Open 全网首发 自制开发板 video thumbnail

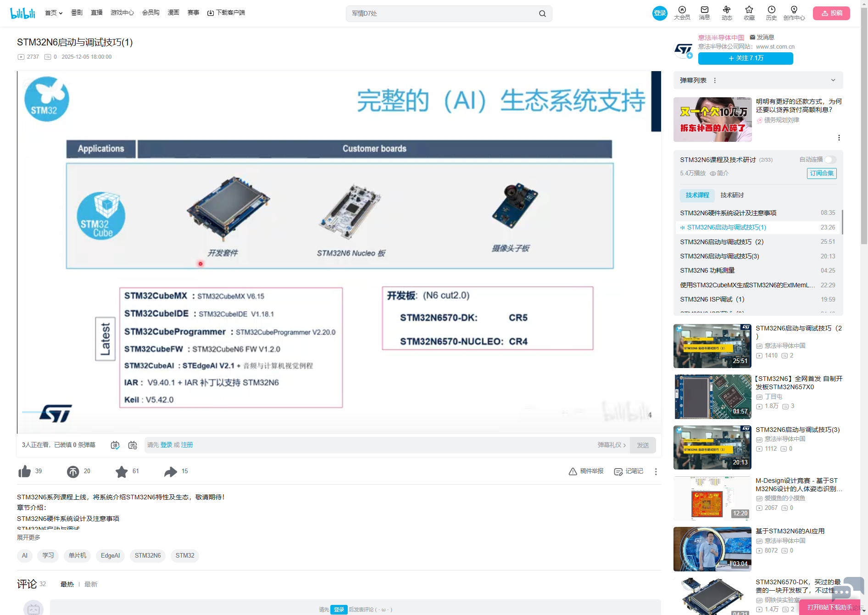click(712, 397)
